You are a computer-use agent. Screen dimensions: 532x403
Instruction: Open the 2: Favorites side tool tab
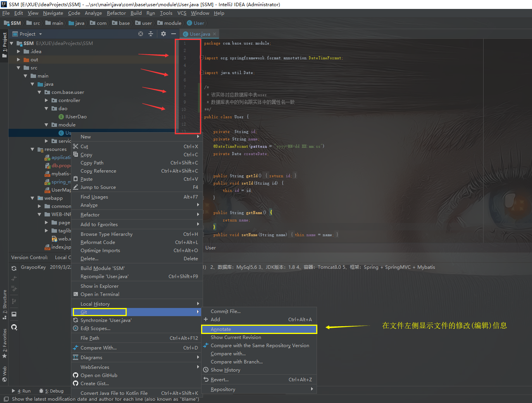(5, 343)
